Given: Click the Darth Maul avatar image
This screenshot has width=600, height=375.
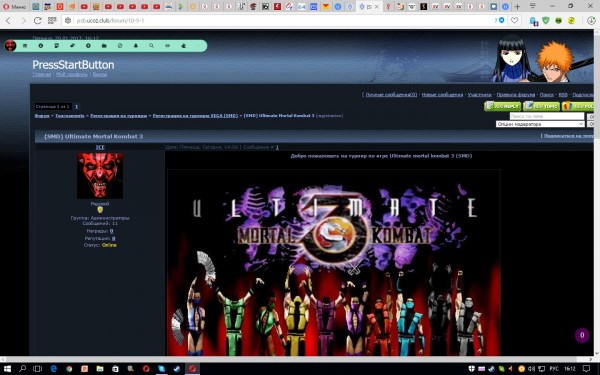Looking at the screenshot, I should pos(100,175).
